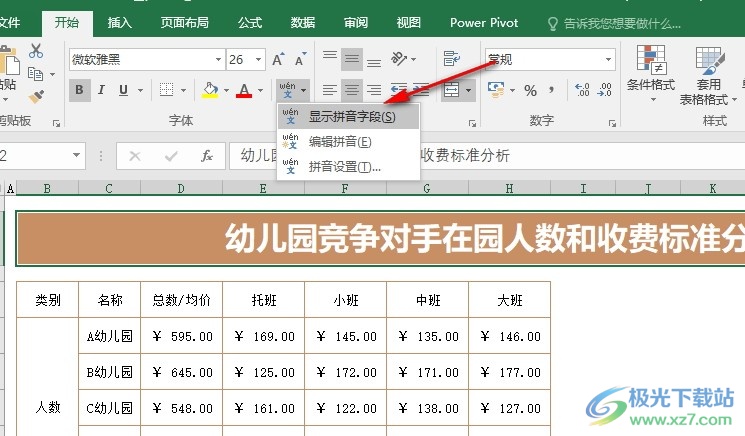Click the text orientation icon
Viewport: 745px width, 436px height.
click(399, 59)
